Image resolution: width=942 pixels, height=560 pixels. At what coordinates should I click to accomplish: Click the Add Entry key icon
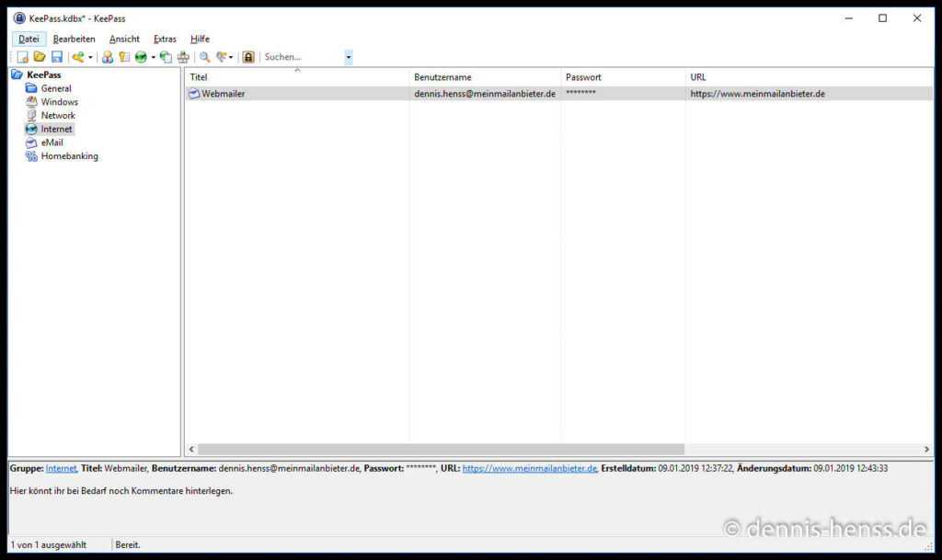pos(78,57)
